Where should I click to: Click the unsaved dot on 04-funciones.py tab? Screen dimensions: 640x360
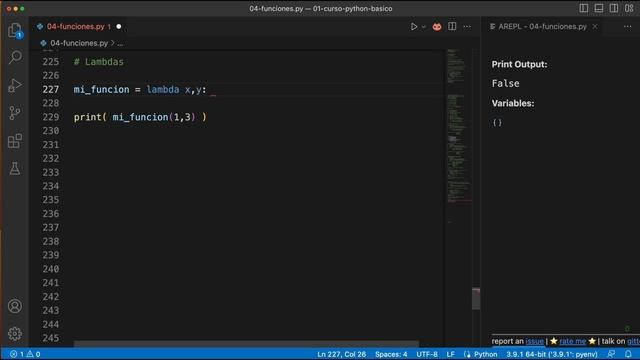(x=119, y=27)
